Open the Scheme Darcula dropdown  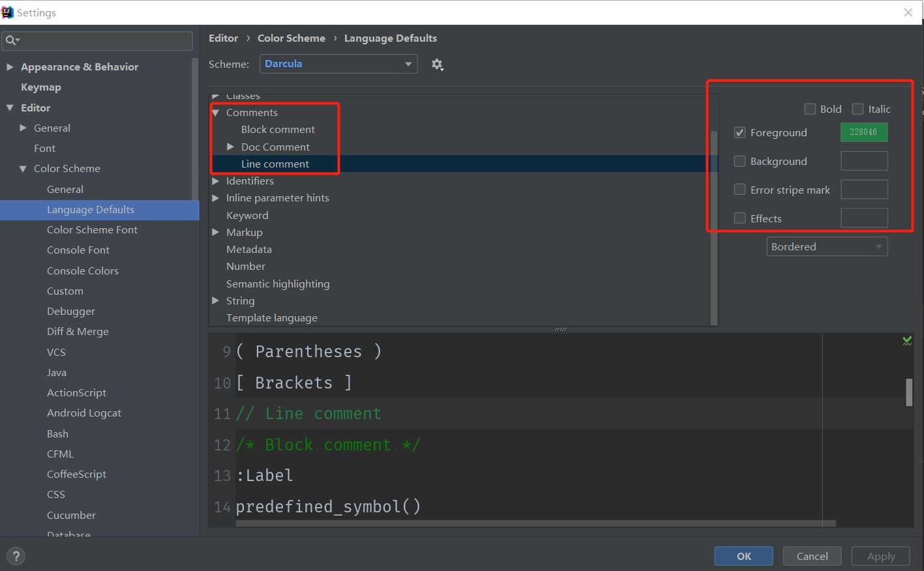[x=338, y=64]
